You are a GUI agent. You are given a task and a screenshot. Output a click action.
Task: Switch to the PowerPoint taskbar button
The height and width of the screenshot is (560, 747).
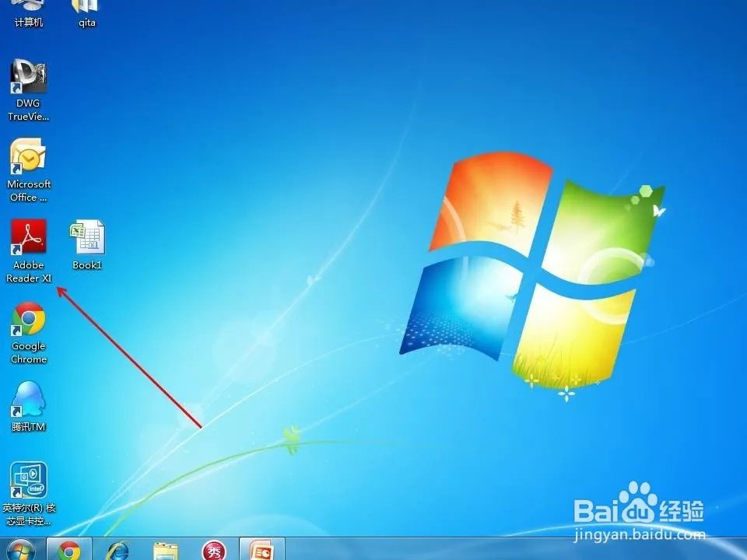pyautogui.click(x=261, y=551)
